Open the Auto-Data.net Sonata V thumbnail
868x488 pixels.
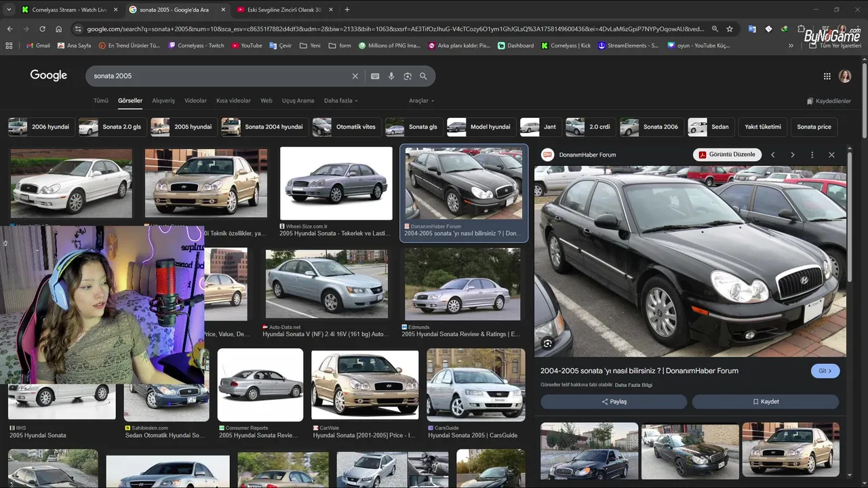(326, 284)
